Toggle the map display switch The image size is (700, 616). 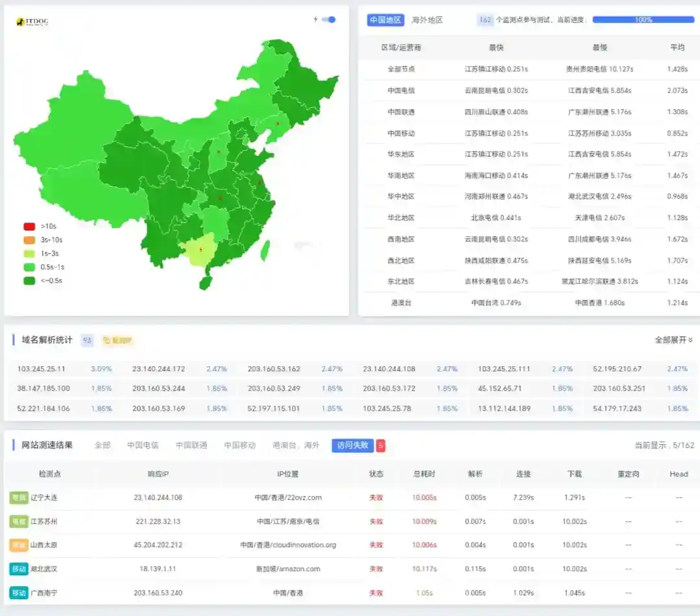[x=330, y=19]
